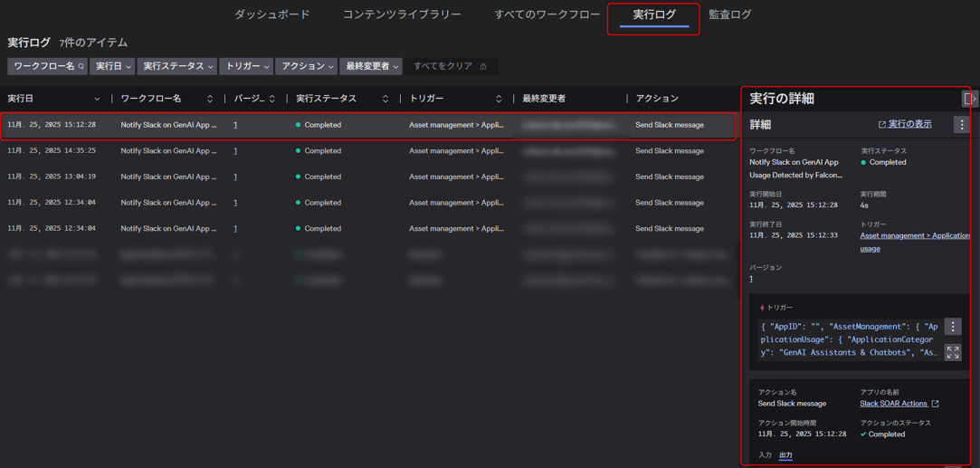Select the 14:35:25 execution log row
Viewport: 980px width, 468px height.
pyautogui.click(x=362, y=151)
